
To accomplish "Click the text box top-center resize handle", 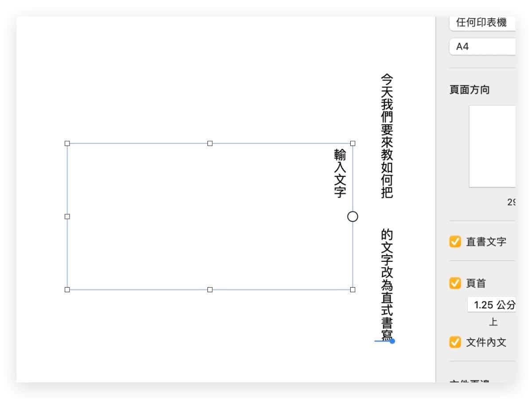I will pyautogui.click(x=210, y=143).
